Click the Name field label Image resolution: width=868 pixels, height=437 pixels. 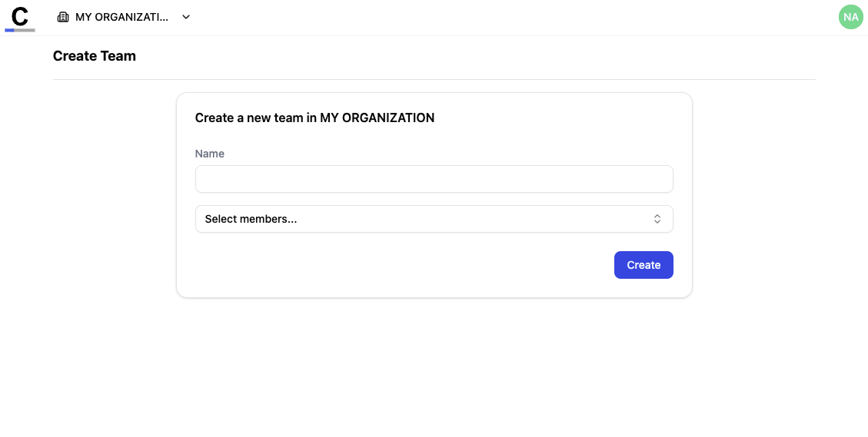210,154
